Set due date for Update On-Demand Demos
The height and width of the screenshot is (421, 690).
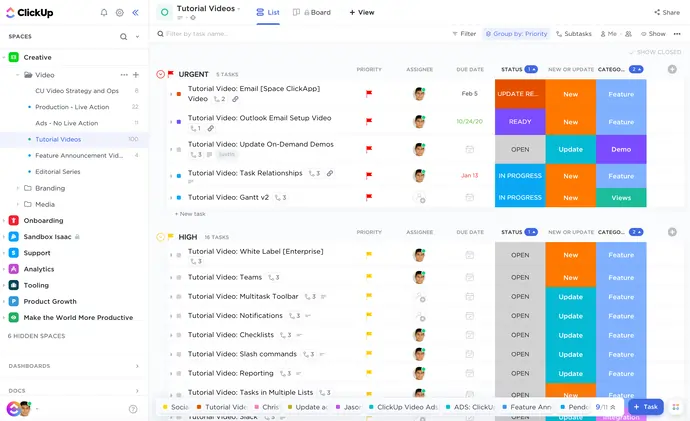[470, 150]
